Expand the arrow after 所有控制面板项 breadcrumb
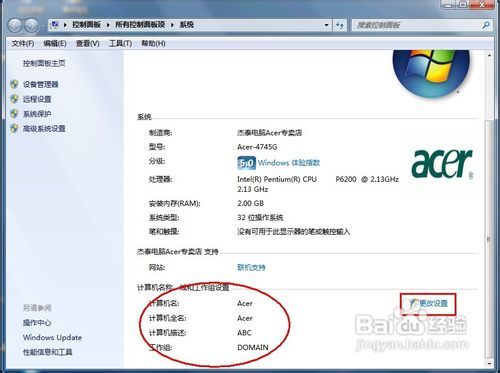Viewport: 500px width, 373px height. [172, 25]
